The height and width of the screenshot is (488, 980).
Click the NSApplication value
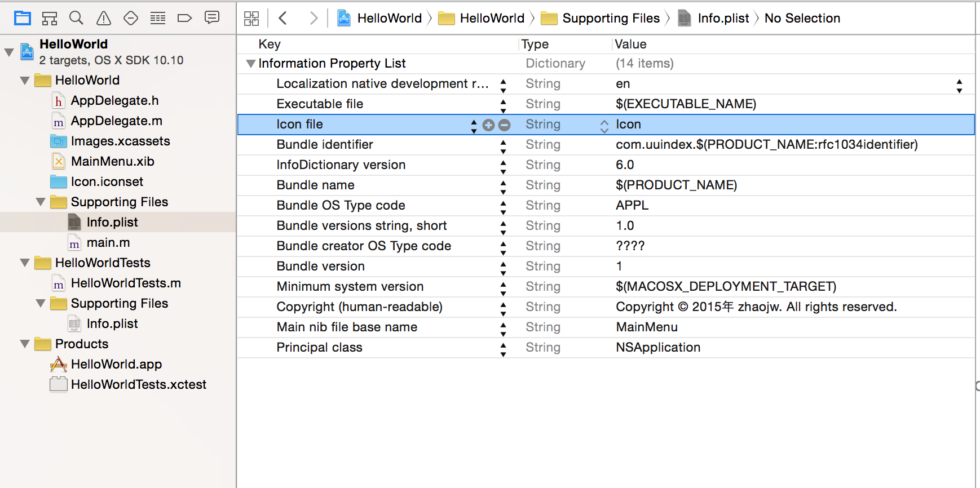point(658,348)
